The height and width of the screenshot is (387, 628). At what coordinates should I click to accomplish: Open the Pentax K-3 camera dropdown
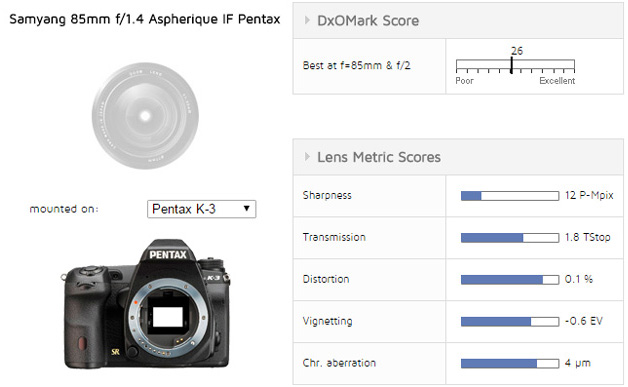201,209
